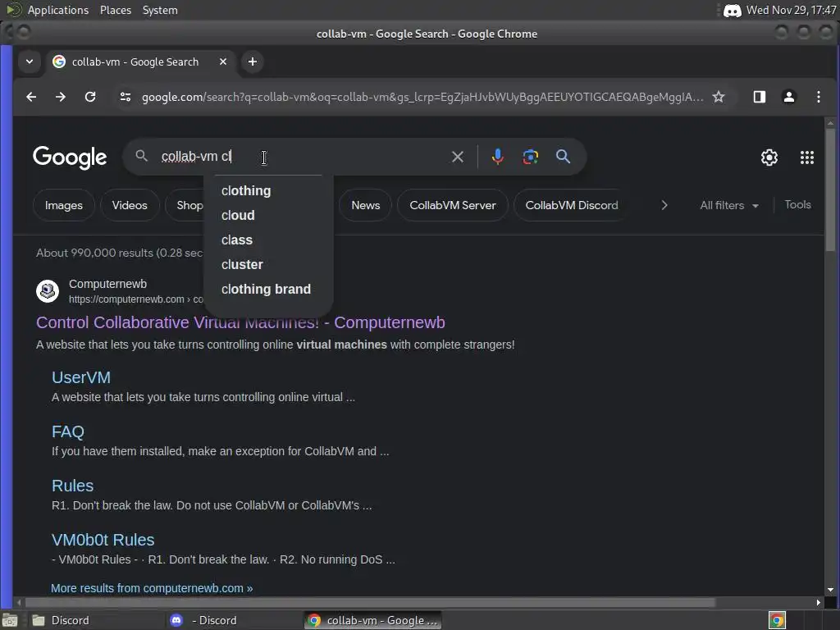Switch to News results
This screenshot has width=840, height=630.
coord(365,205)
